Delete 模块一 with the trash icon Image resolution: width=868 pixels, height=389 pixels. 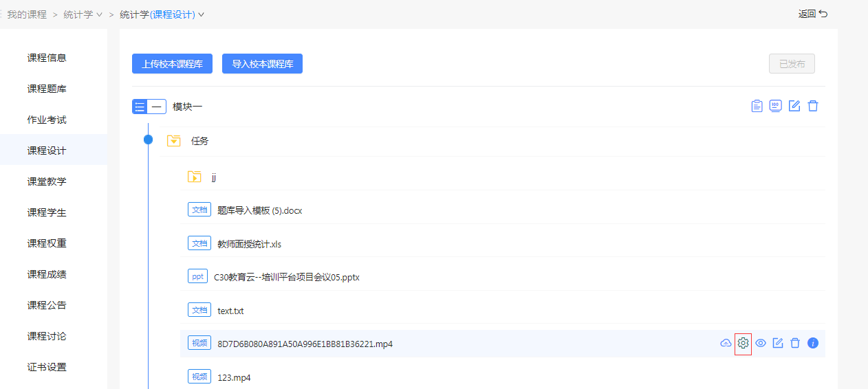click(813, 106)
